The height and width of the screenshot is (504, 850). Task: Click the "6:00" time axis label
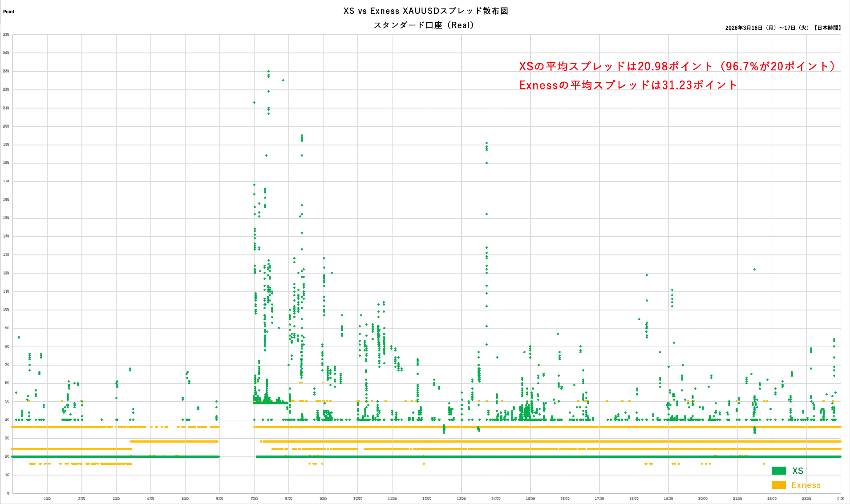coord(220,499)
